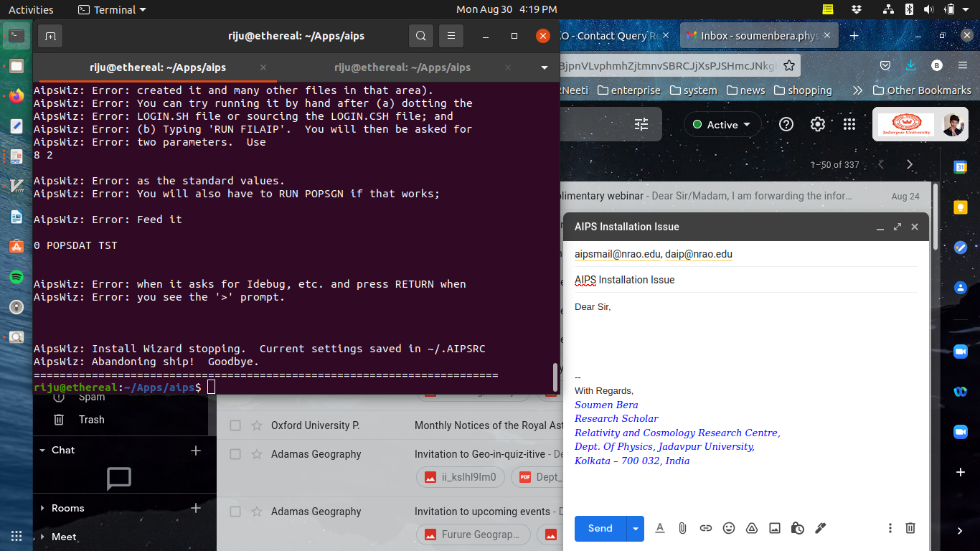Attach a file to the email

tap(682, 528)
